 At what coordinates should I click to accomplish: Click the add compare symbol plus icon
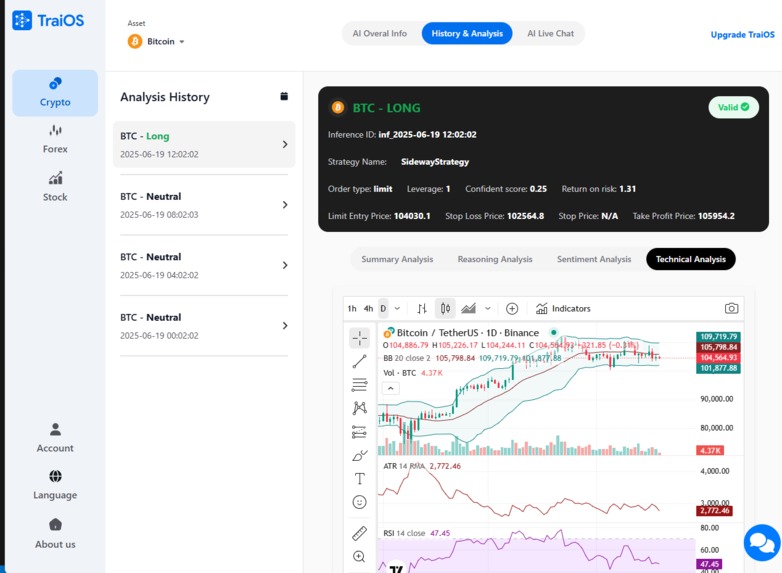pos(512,309)
